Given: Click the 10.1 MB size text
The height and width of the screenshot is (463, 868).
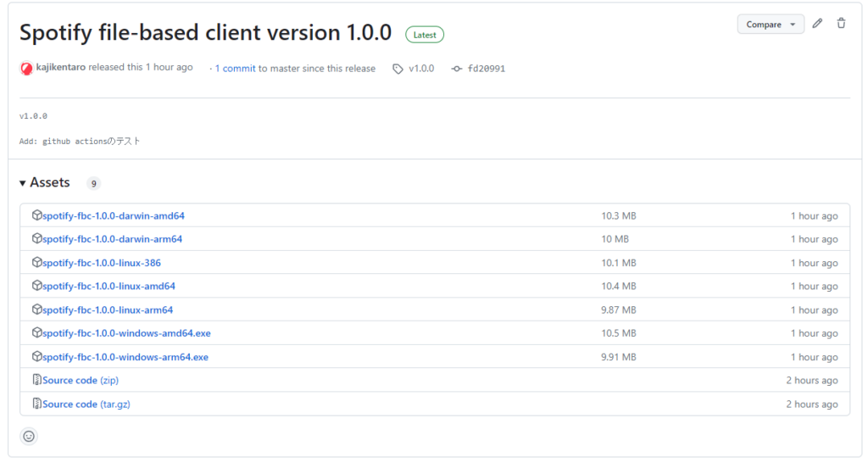Looking at the screenshot, I should (x=618, y=263).
